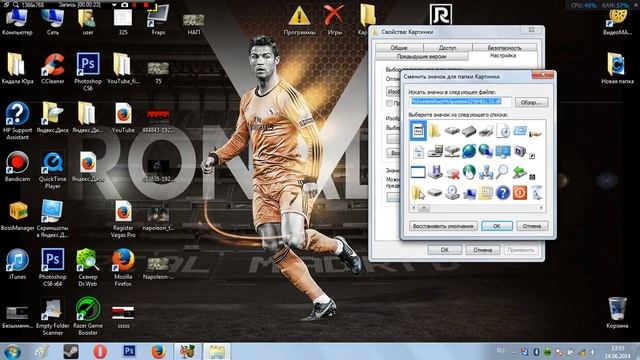Viewport: 640px width, 360px height.
Task: Open Photoshop from the taskbar
Action: [x=129, y=351]
